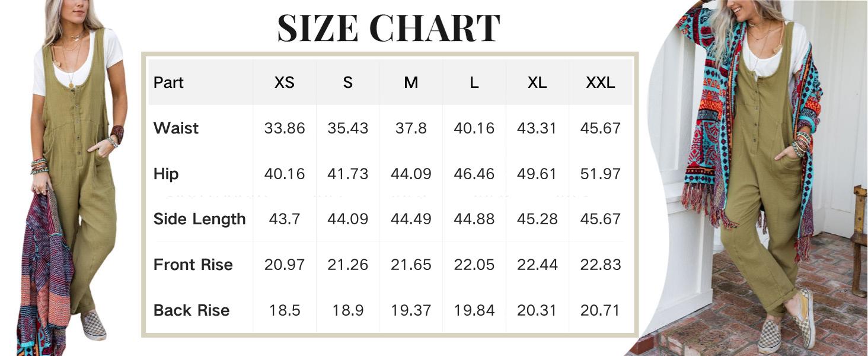Click the SIZE CHART title
Image resolution: width=868 pixels, height=356 pixels.
389,28
